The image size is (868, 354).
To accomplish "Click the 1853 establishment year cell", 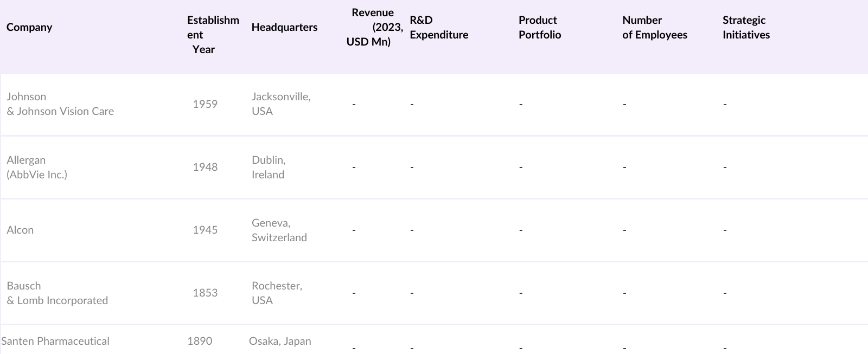I will pos(205,293).
